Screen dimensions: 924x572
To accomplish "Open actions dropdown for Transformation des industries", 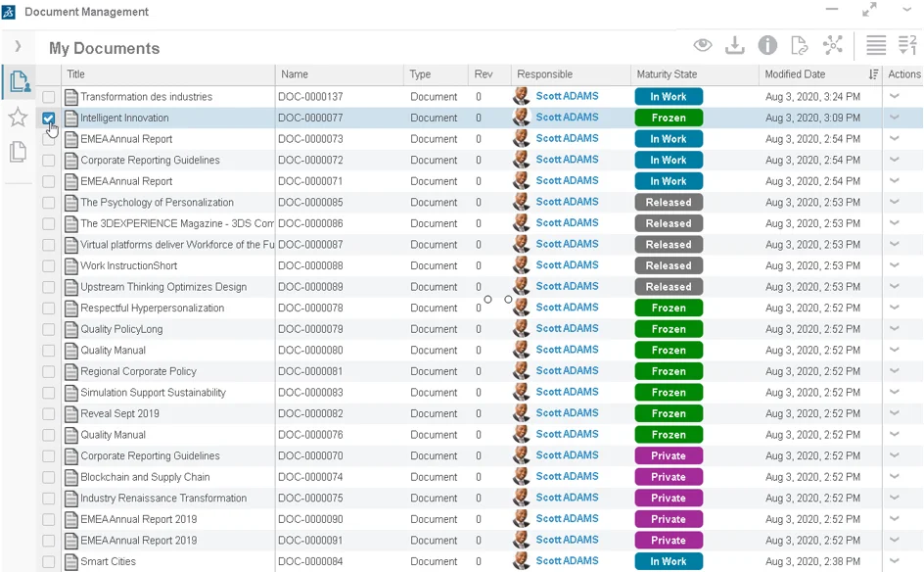I will pyautogui.click(x=894, y=96).
